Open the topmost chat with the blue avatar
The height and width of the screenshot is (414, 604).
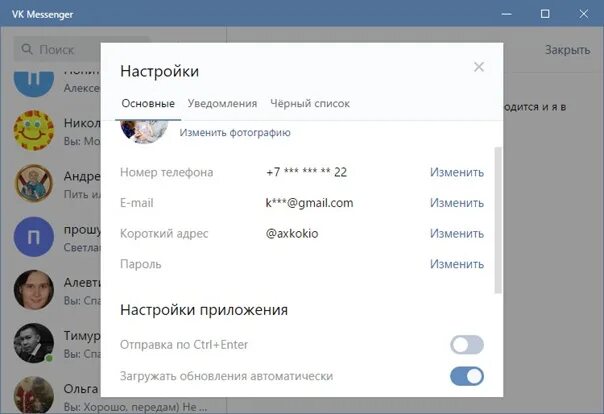[x=34, y=83]
